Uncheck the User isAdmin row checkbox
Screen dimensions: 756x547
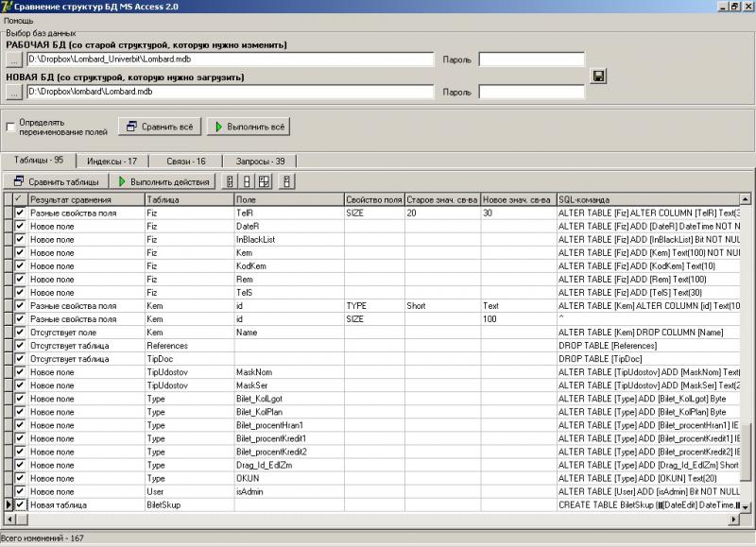pyautogui.click(x=20, y=491)
